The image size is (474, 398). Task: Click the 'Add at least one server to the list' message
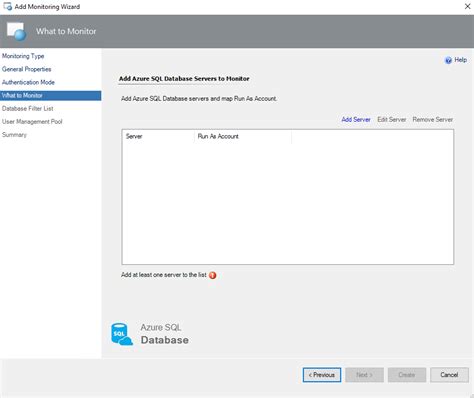tap(164, 275)
